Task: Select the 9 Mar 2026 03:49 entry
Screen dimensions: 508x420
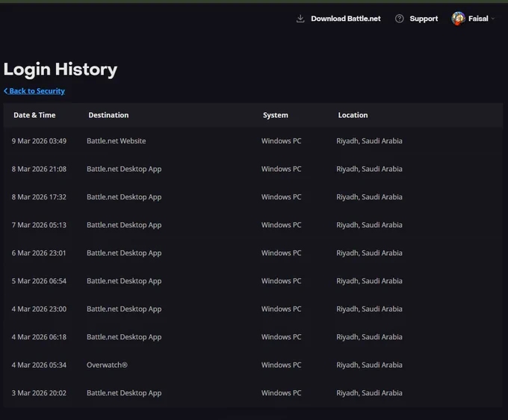Action: [253, 141]
